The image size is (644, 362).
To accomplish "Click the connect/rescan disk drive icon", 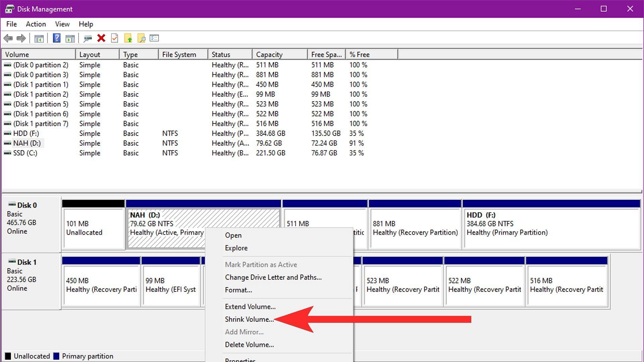I will (88, 38).
